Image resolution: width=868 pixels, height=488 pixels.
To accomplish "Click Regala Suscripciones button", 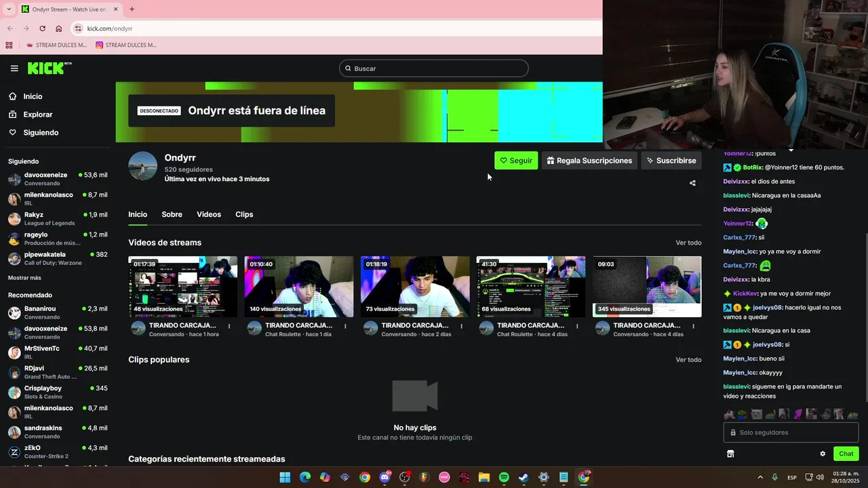I will tap(589, 161).
